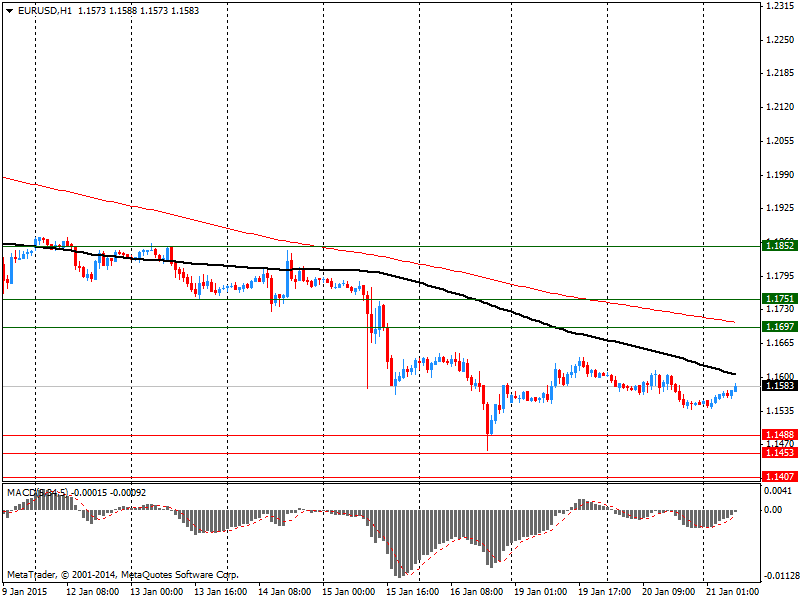Click the 21 Jan 01:00 time label
The image size is (800, 600).
(733, 592)
